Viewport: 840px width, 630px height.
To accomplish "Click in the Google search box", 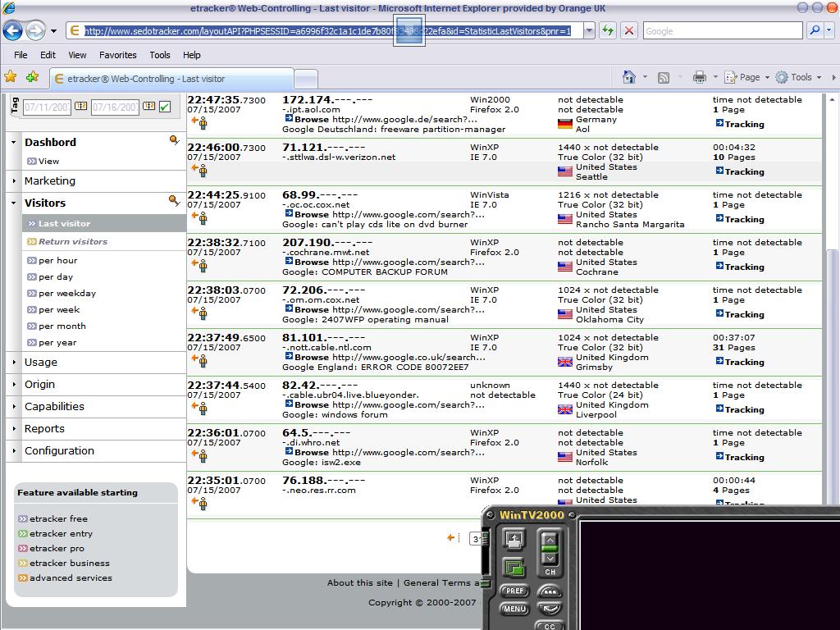I will point(722,30).
